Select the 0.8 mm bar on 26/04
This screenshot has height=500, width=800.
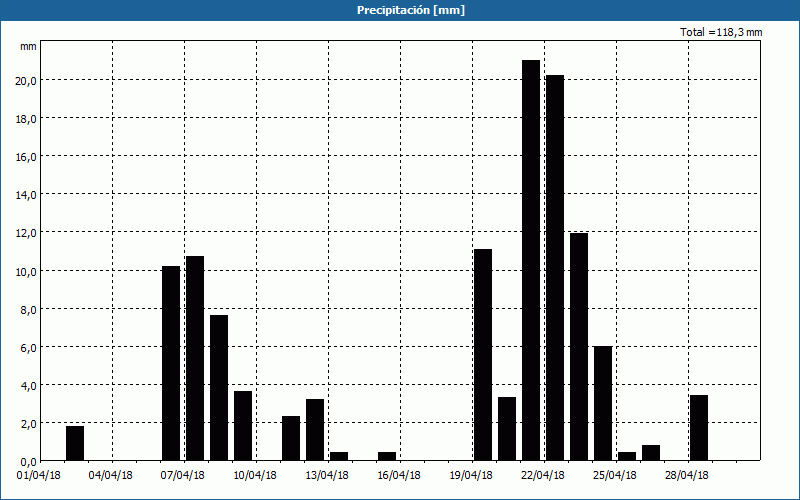(651, 453)
